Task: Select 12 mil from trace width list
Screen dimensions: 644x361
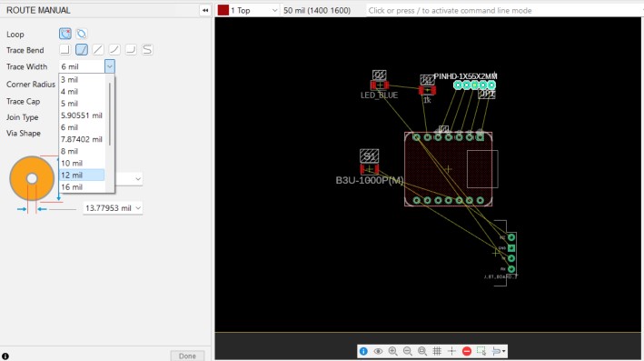Action: [82, 175]
